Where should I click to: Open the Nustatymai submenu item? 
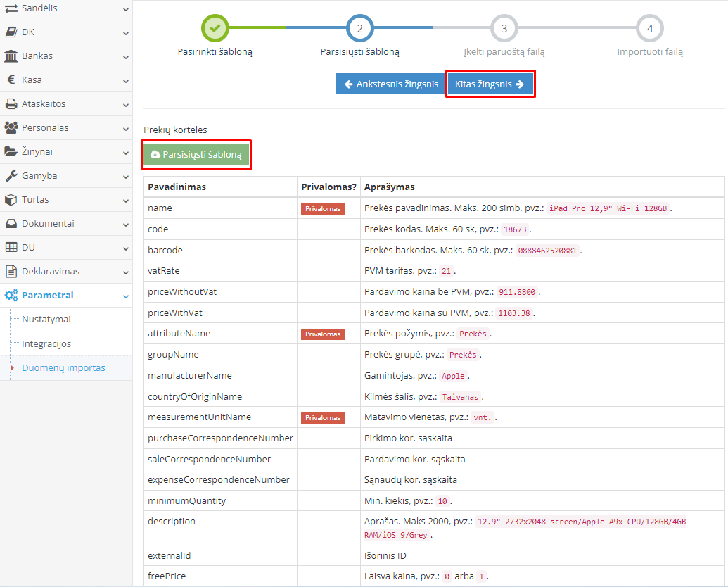coord(46,320)
